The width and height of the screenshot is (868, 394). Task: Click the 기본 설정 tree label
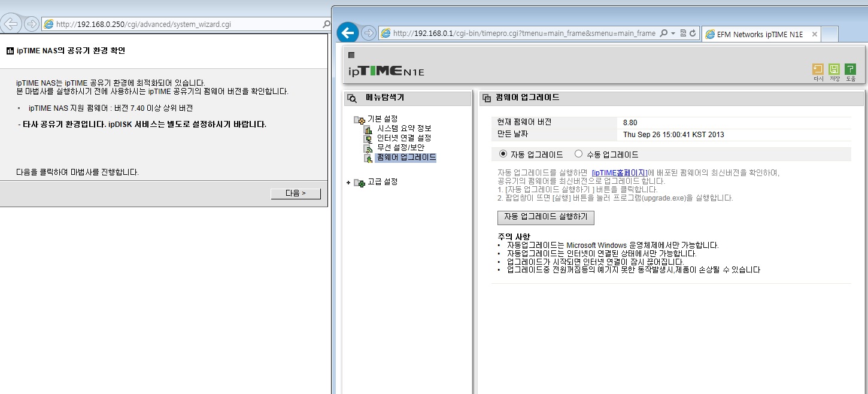pos(383,119)
